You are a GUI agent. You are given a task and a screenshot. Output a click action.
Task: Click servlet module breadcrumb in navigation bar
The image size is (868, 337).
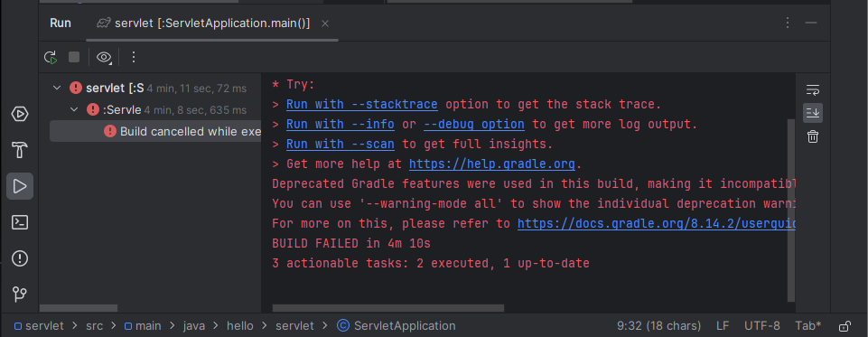tap(39, 326)
